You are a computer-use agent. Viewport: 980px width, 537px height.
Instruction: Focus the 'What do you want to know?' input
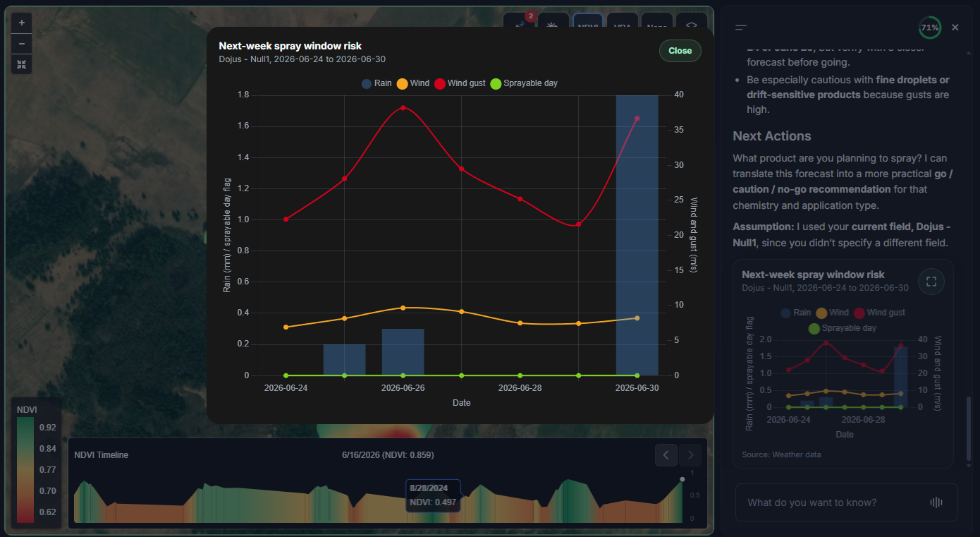pos(835,502)
